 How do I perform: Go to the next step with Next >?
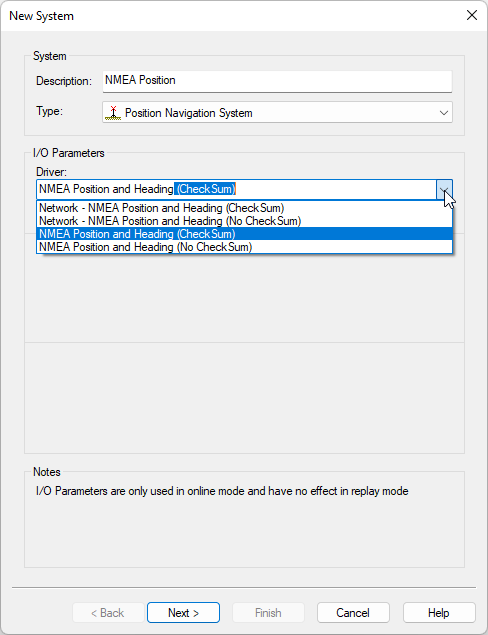tap(183, 613)
